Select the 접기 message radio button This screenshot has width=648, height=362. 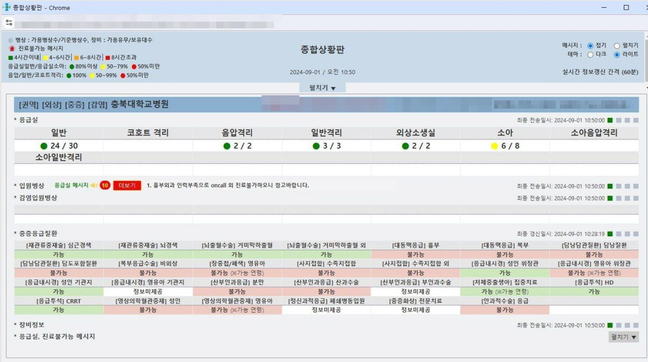(x=590, y=45)
